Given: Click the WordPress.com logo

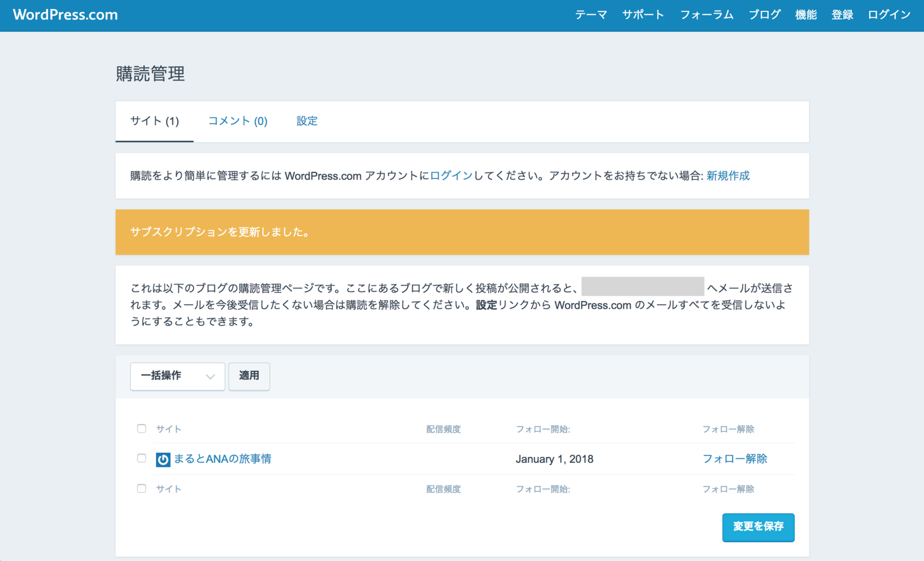Looking at the screenshot, I should click(x=65, y=15).
